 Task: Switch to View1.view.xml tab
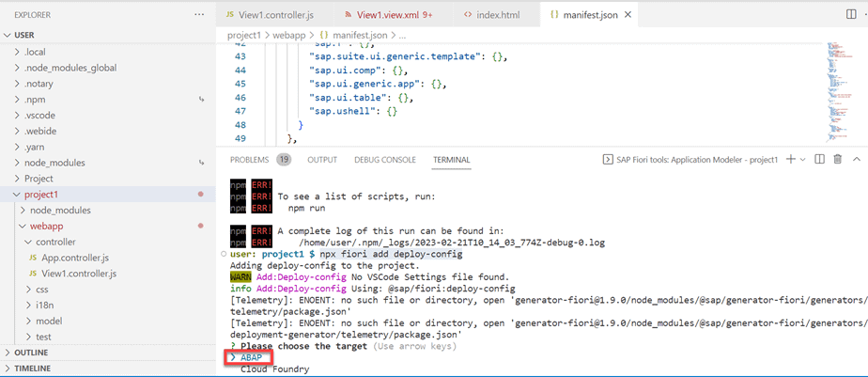point(387,15)
